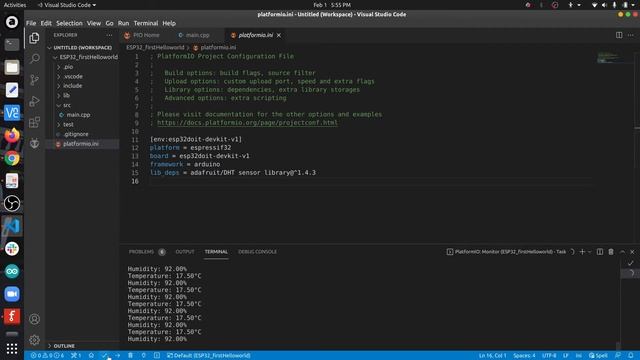The width and height of the screenshot is (640, 360).
Task: Split the terminal panel
Action: tap(600, 252)
